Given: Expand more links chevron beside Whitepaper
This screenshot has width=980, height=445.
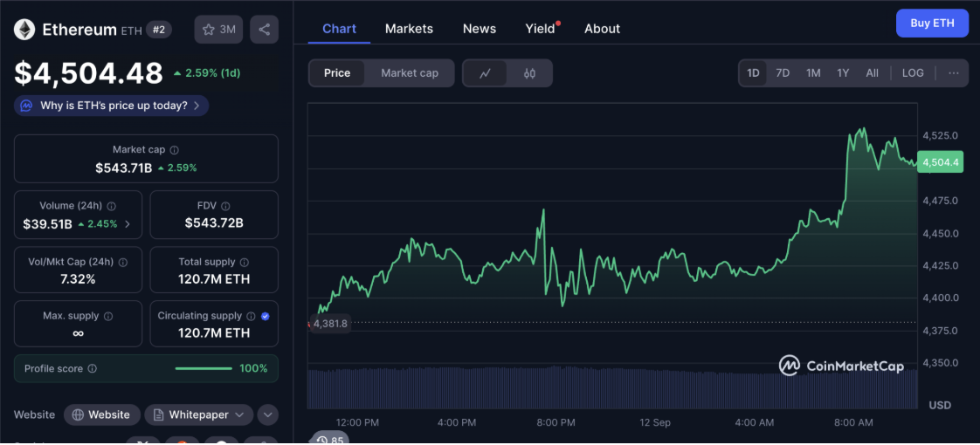Looking at the screenshot, I should click(x=267, y=414).
